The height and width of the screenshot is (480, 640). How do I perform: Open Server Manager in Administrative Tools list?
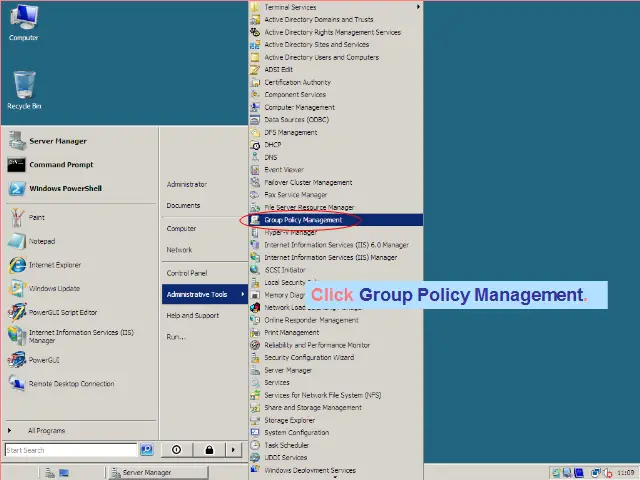click(336, 370)
